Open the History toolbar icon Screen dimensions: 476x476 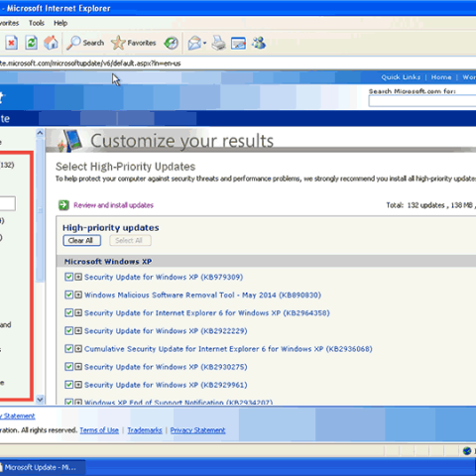pos(172,43)
